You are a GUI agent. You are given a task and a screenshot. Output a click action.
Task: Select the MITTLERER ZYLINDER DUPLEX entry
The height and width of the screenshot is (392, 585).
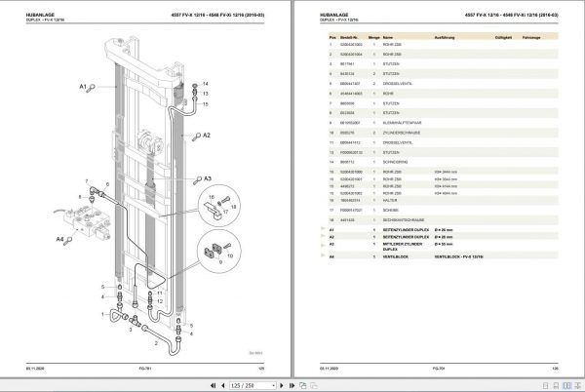click(x=403, y=247)
